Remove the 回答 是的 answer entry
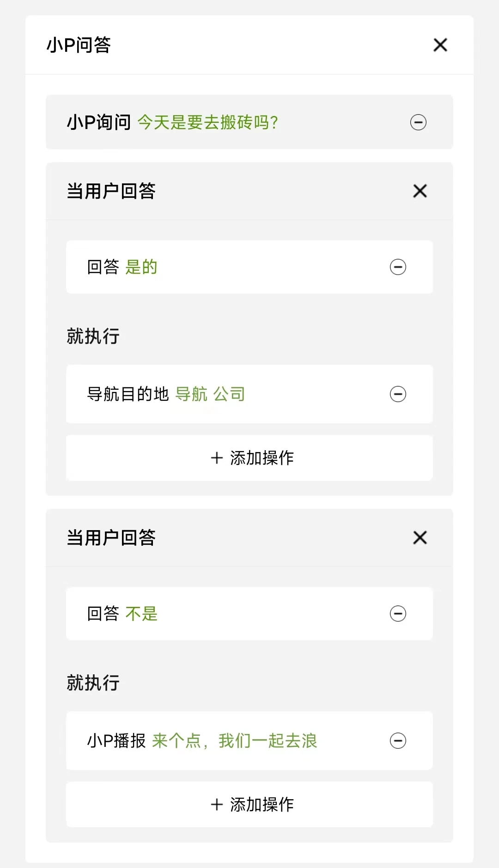 (398, 267)
